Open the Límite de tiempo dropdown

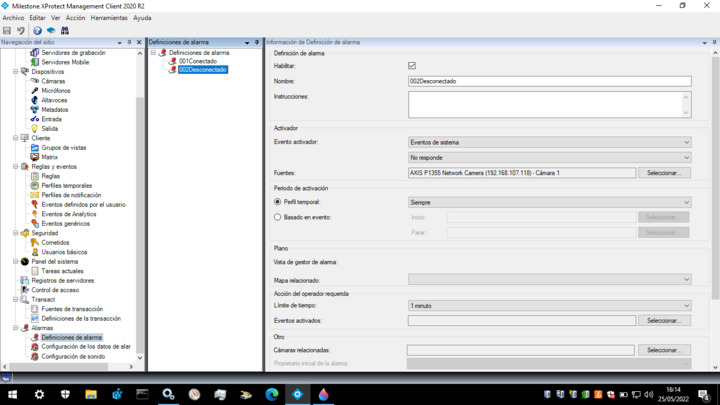(549, 306)
